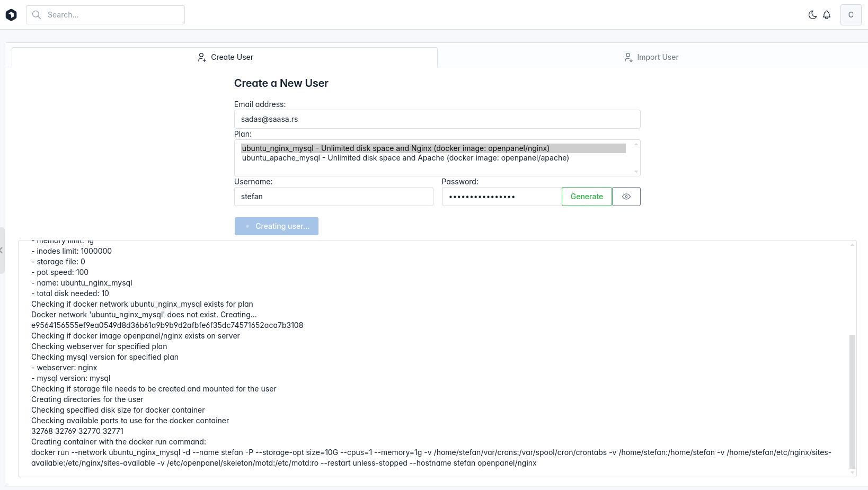This screenshot has height=490, width=868.
Task: Click the plan list scroll up arrow
Action: pyautogui.click(x=636, y=144)
